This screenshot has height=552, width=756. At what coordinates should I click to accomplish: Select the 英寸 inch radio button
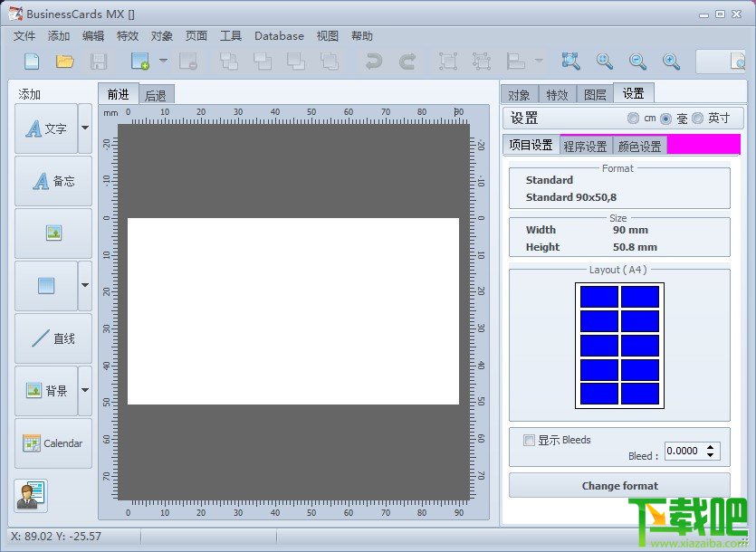click(698, 119)
